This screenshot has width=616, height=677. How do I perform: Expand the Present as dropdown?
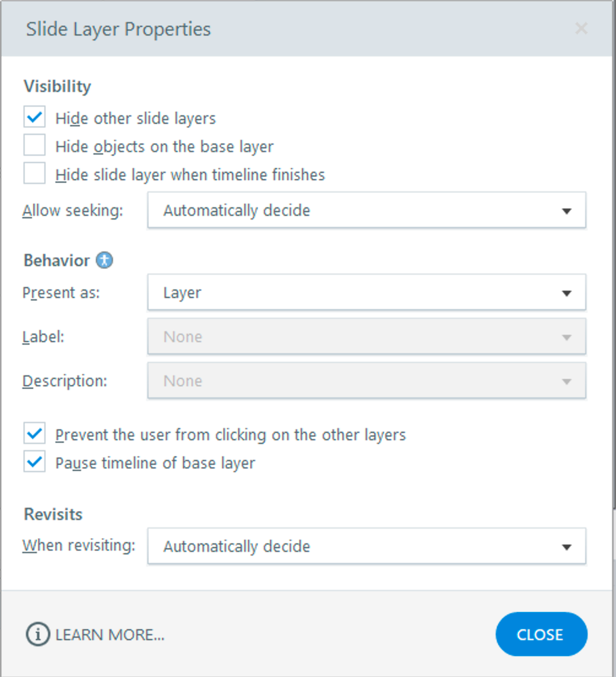[x=366, y=293]
